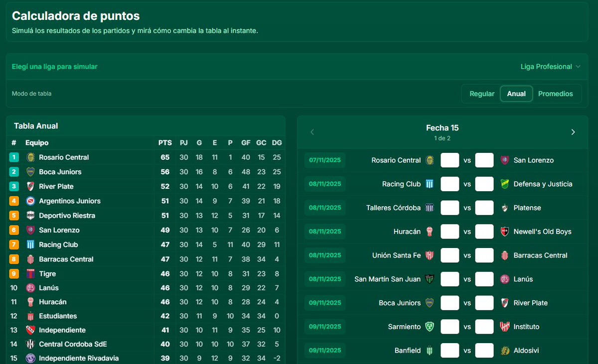Switch table mode to Promedios

point(556,94)
